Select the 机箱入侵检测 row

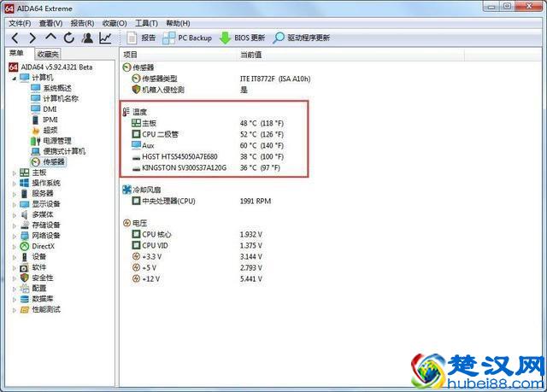pos(190,90)
